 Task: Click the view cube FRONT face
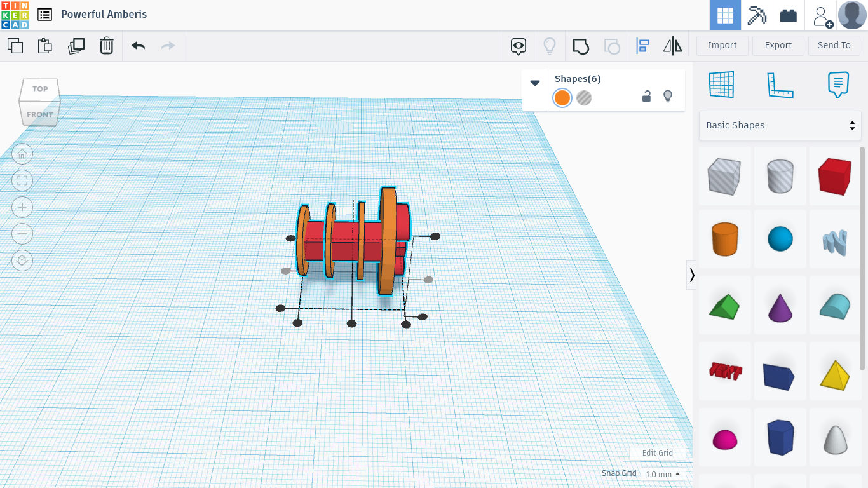[x=40, y=114]
